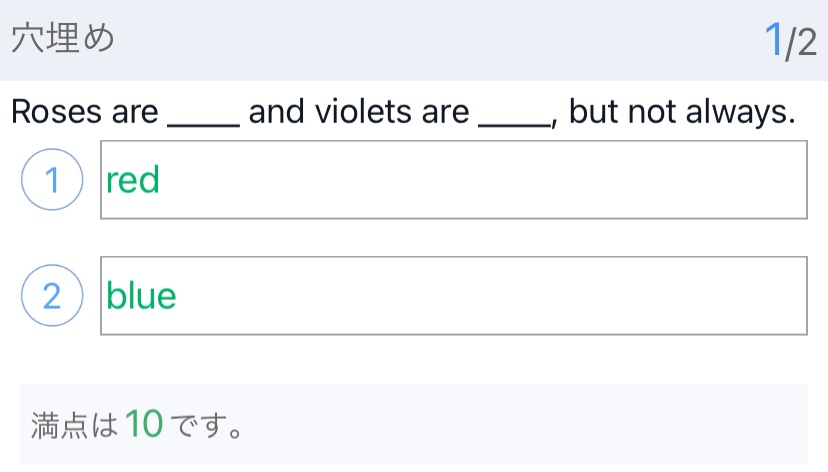828x472 pixels.
Task: Click the word violets in the question
Action: click(x=366, y=112)
